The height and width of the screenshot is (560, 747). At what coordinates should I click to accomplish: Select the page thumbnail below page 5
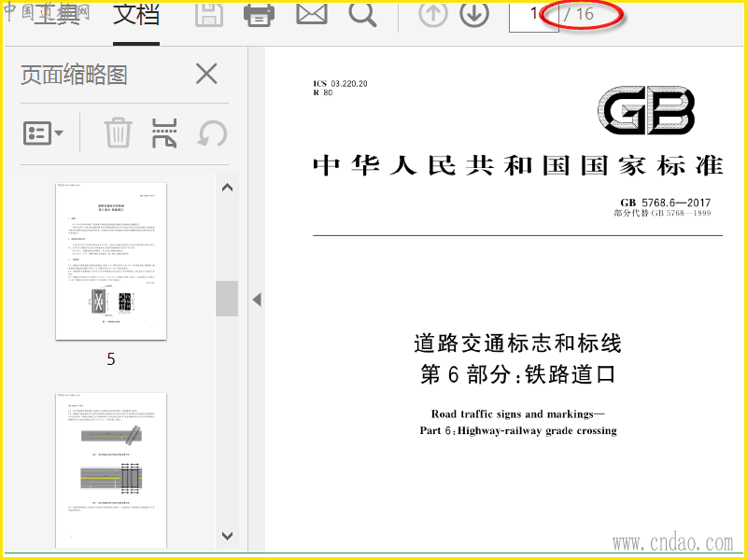(111, 470)
